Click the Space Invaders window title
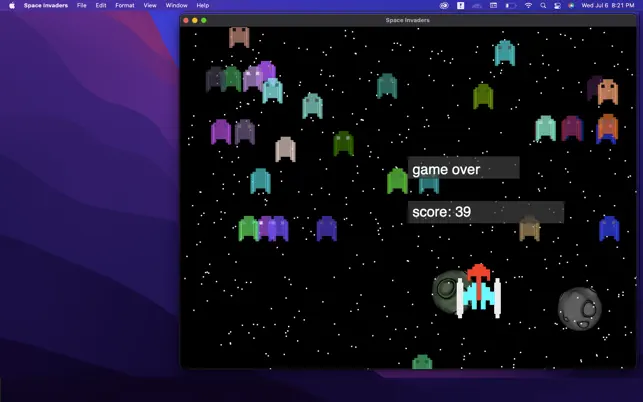Image resolution: width=643 pixels, height=402 pixels. point(408,20)
